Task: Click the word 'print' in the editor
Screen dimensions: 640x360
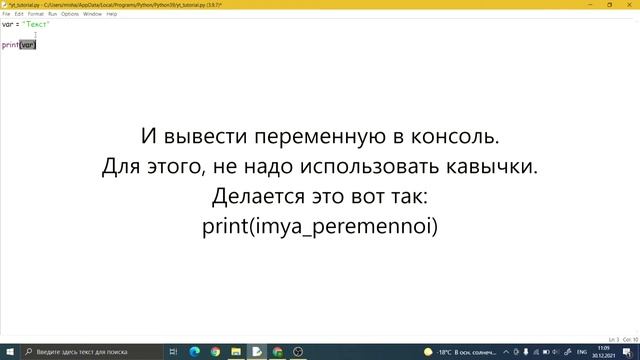Action: (x=10, y=45)
